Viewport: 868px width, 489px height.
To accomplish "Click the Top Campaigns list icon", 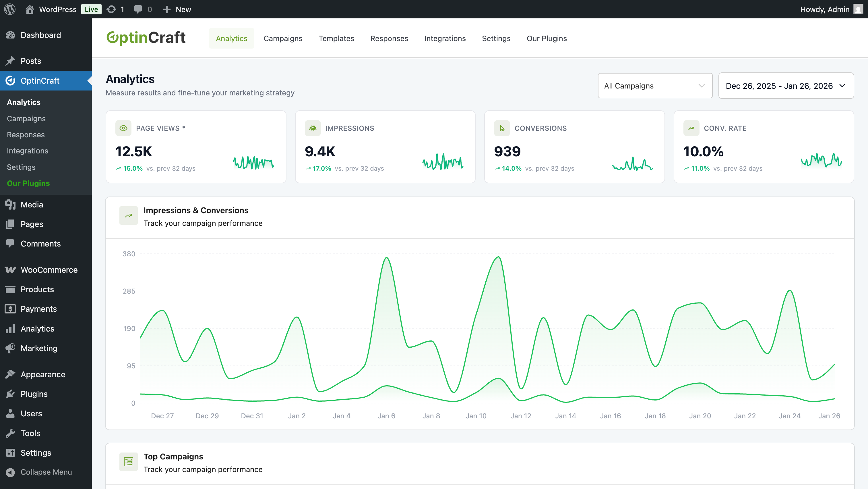I will (128, 462).
